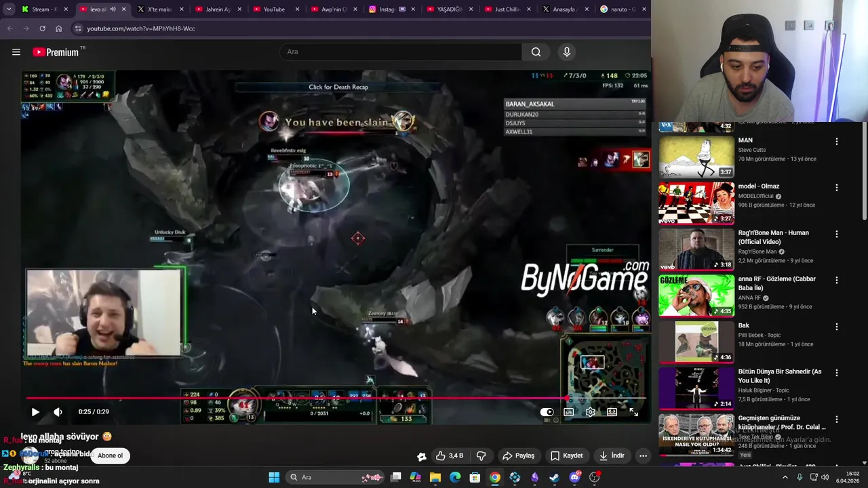Switch to theater mode view
The width and height of the screenshot is (868, 488).
click(x=612, y=412)
